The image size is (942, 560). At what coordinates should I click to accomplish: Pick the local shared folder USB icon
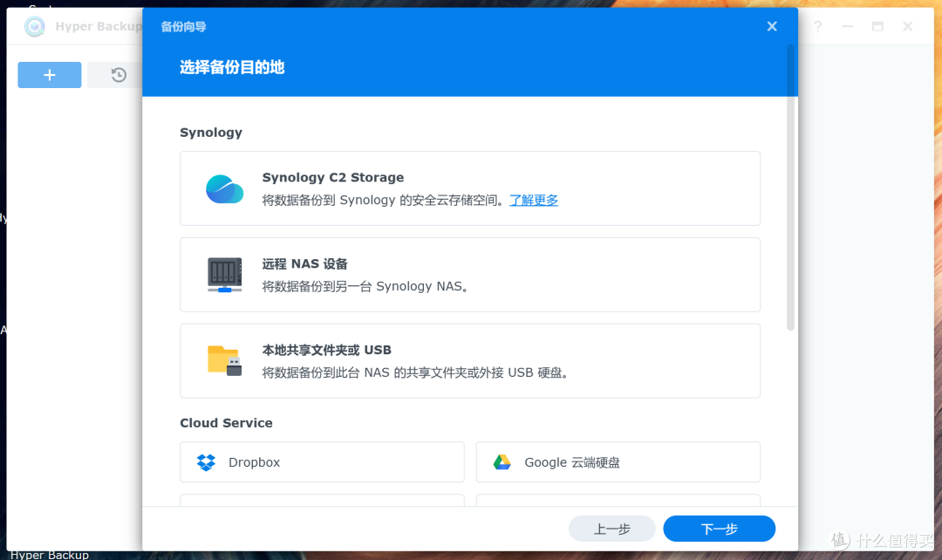tap(225, 360)
